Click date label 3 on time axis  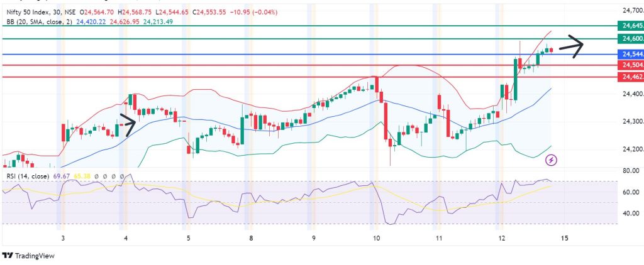click(x=63, y=238)
